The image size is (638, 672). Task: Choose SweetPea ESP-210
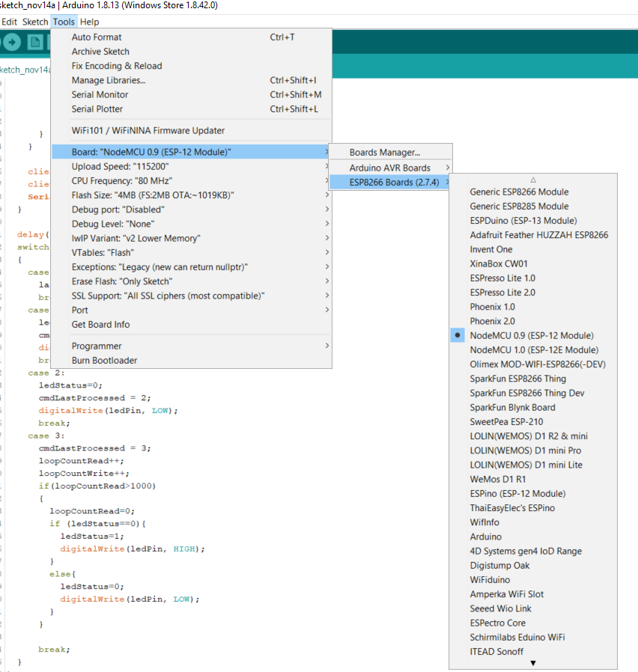[x=533, y=422]
